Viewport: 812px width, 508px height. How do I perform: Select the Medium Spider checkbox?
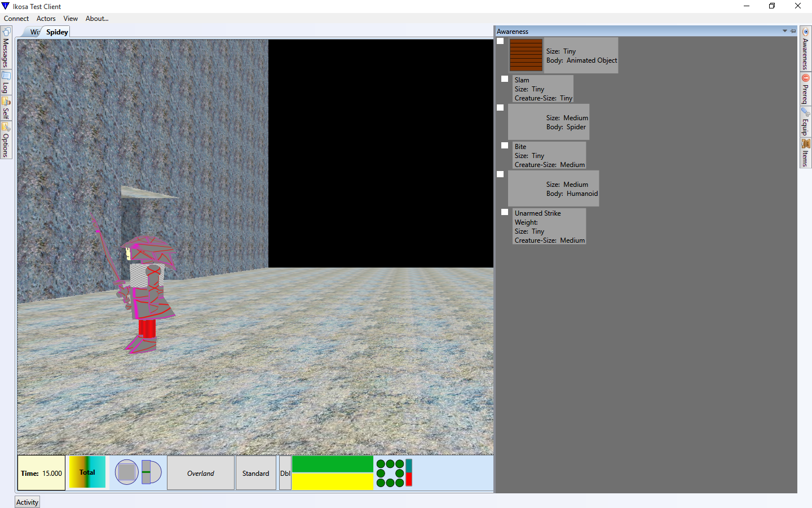tap(500, 108)
